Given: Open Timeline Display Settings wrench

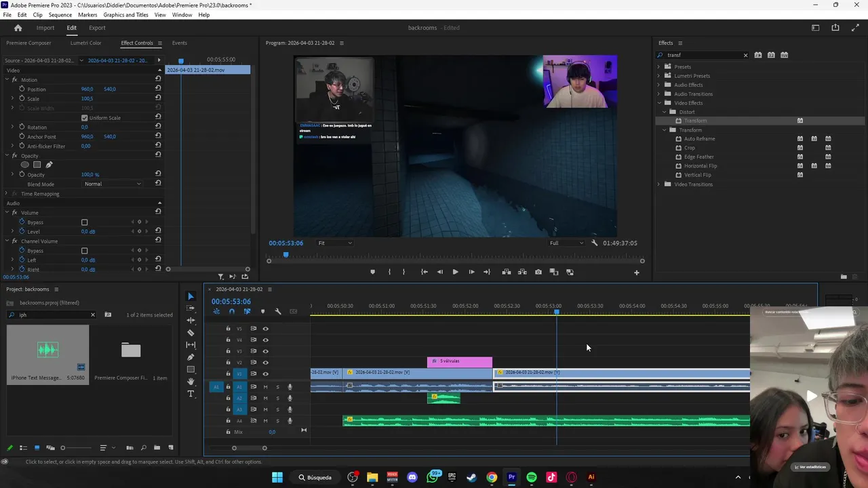Looking at the screenshot, I should (278, 312).
